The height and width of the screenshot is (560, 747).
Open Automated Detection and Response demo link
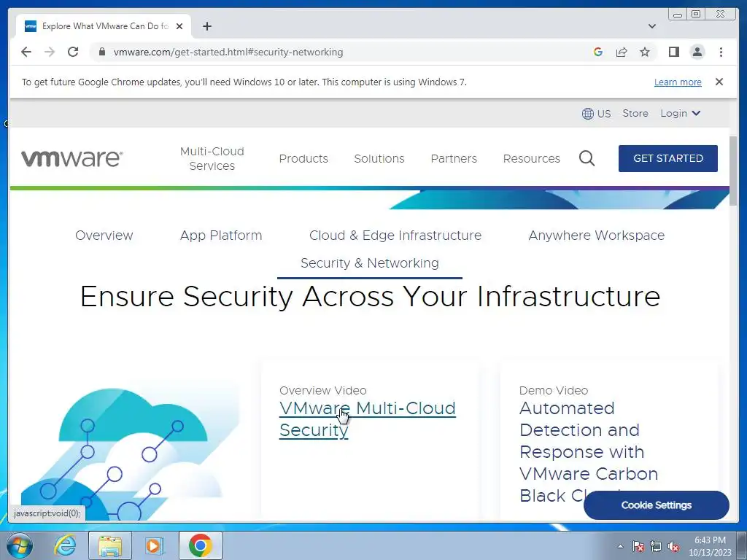coord(589,451)
